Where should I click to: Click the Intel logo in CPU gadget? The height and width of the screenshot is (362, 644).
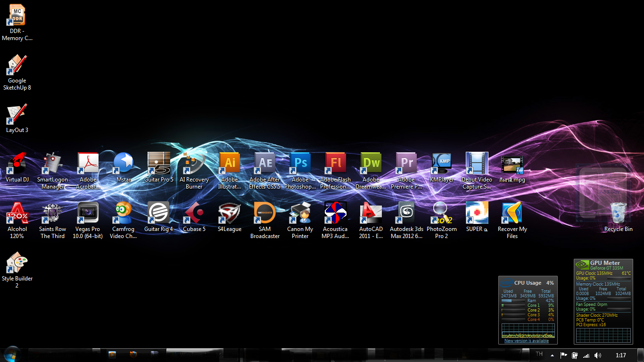[x=506, y=283]
